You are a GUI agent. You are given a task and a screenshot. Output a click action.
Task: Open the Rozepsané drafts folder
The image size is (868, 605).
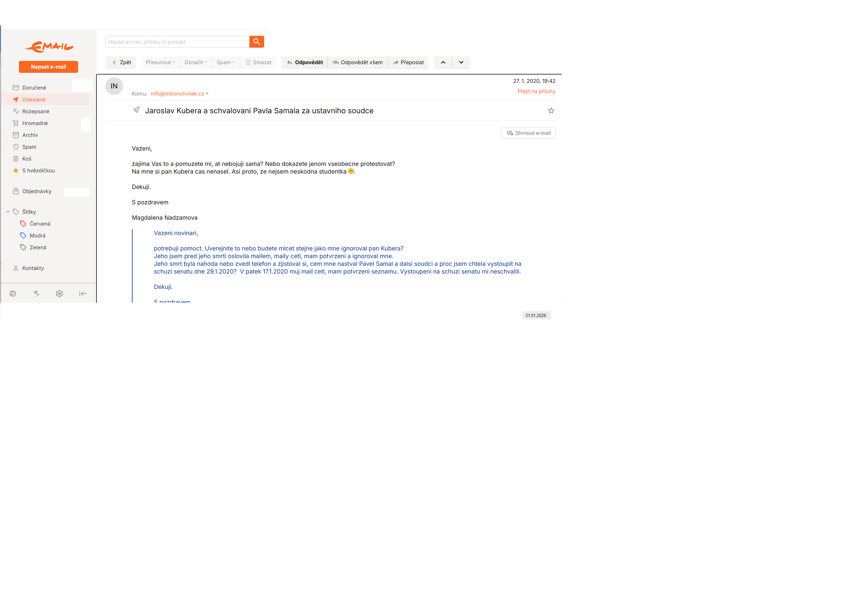[36, 111]
